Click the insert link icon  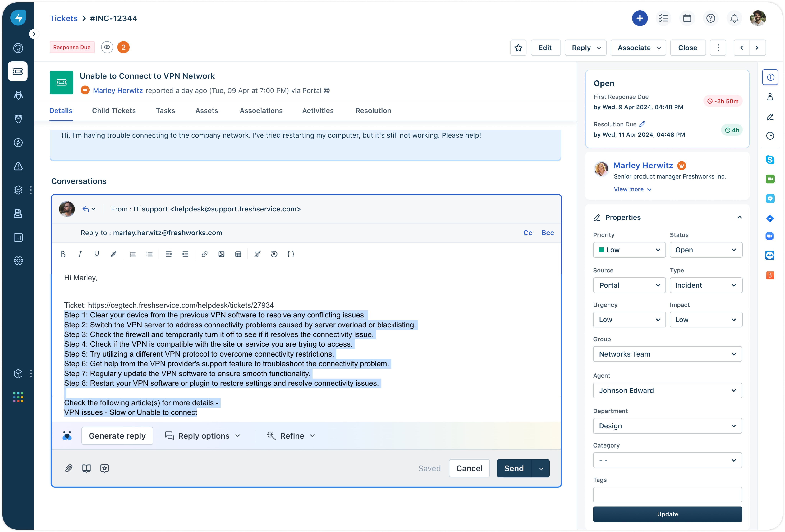click(204, 254)
